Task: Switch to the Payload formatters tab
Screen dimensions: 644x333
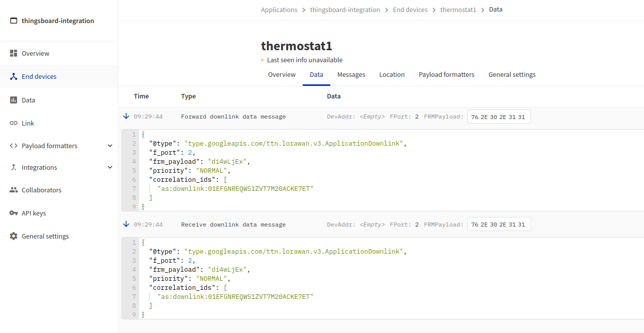Action: (447, 74)
